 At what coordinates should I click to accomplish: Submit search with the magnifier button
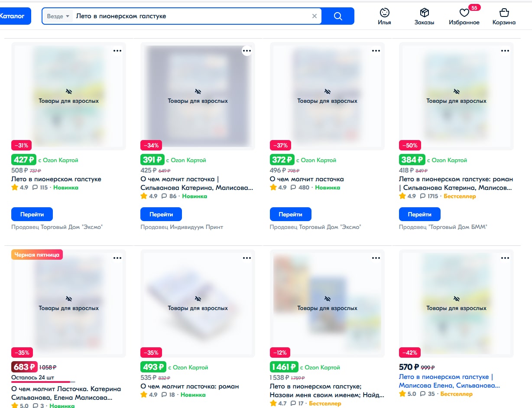coord(338,16)
